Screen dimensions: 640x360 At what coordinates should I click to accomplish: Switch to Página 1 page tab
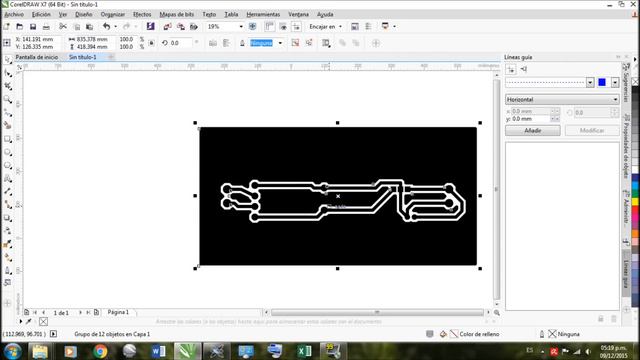point(118,312)
